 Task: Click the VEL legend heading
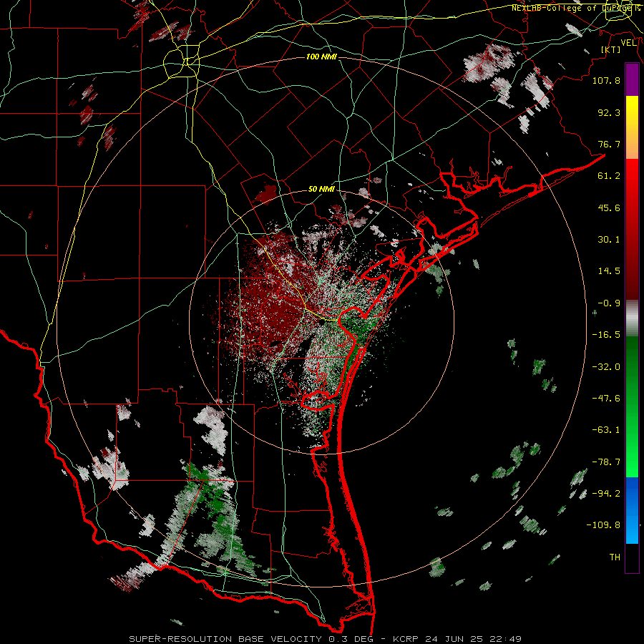click(x=628, y=43)
